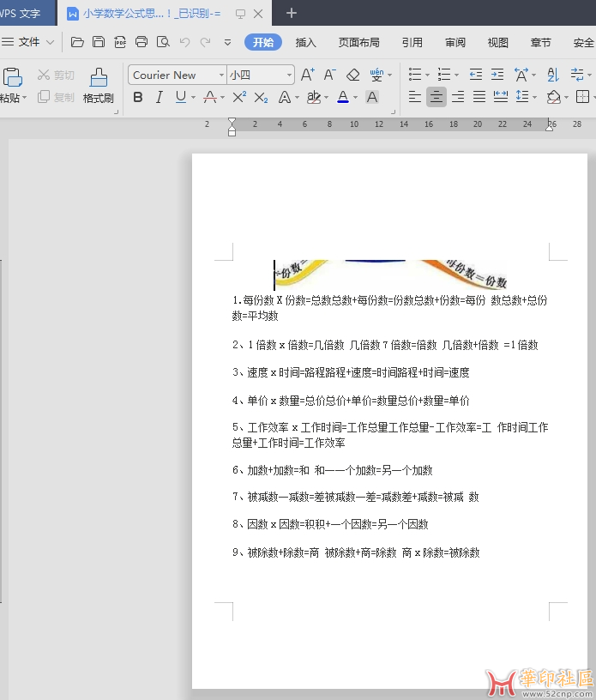
Task: Click the justify alignment icon
Action: click(x=479, y=98)
